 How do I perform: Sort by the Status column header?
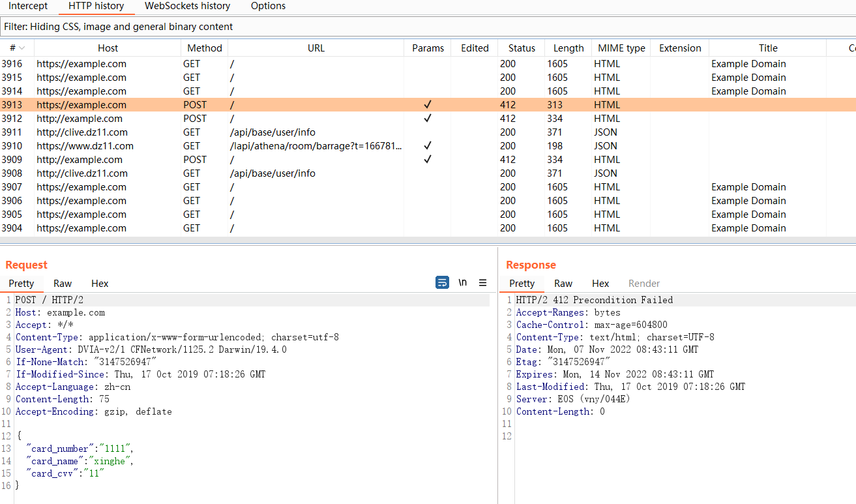522,48
